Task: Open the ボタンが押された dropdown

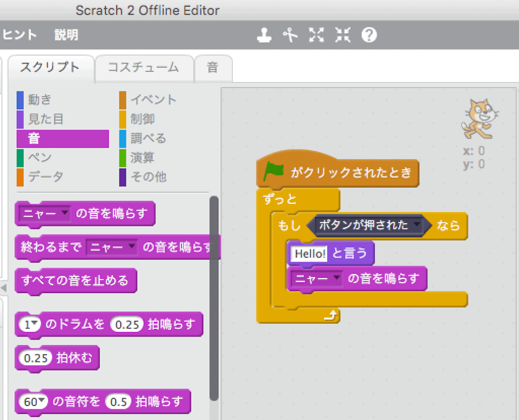Action: coord(369,226)
